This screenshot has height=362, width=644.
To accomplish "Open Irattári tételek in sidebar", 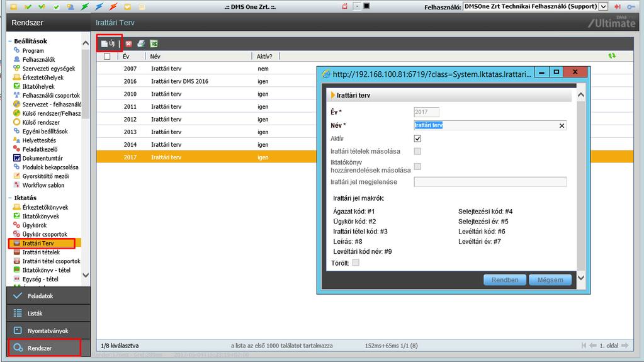I will click(x=41, y=252).
